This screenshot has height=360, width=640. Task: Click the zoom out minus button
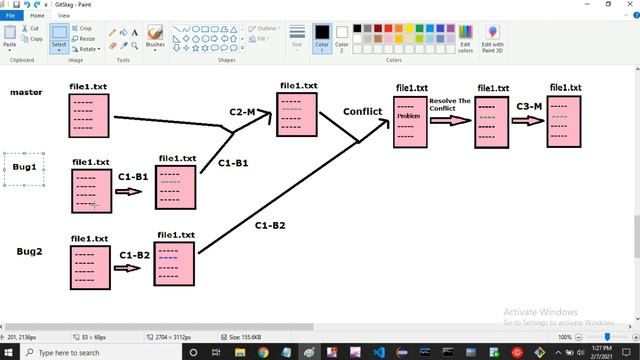[x=578, y=337]
